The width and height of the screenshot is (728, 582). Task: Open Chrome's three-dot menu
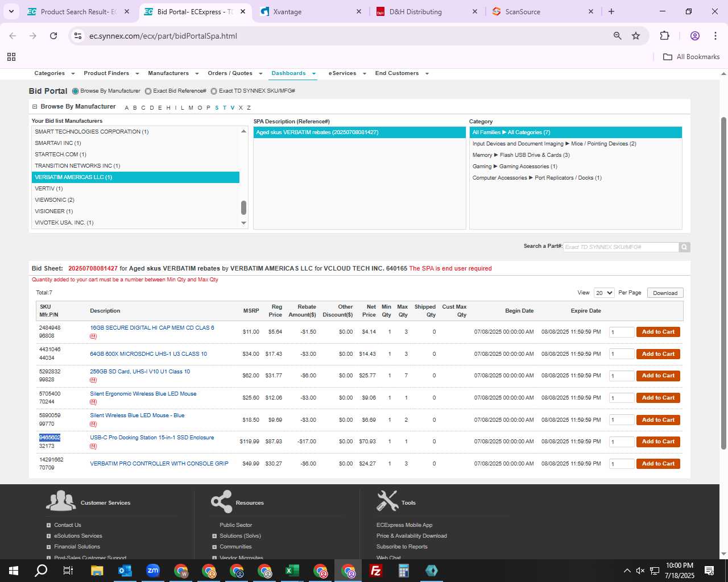(x=715, y=36)
